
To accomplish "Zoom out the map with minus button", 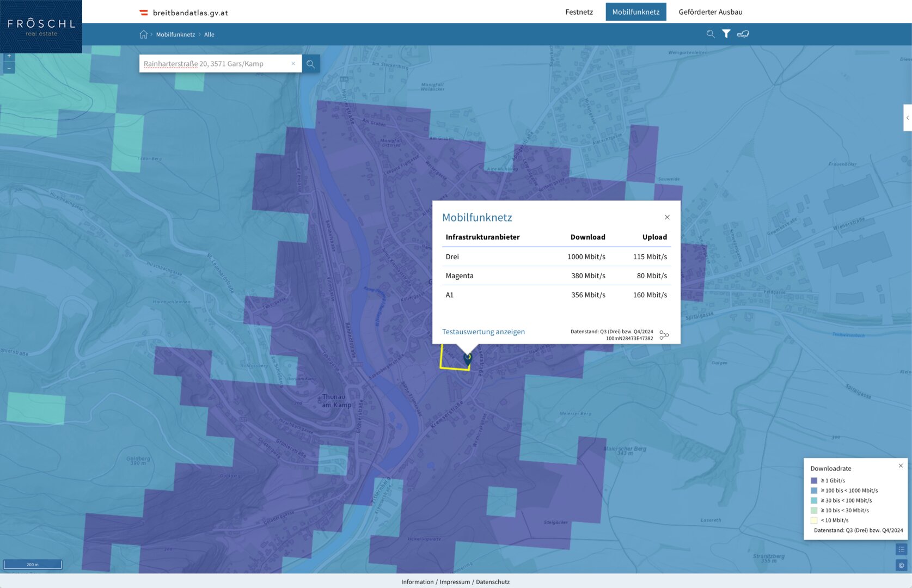I will click(x=9, y=69).
